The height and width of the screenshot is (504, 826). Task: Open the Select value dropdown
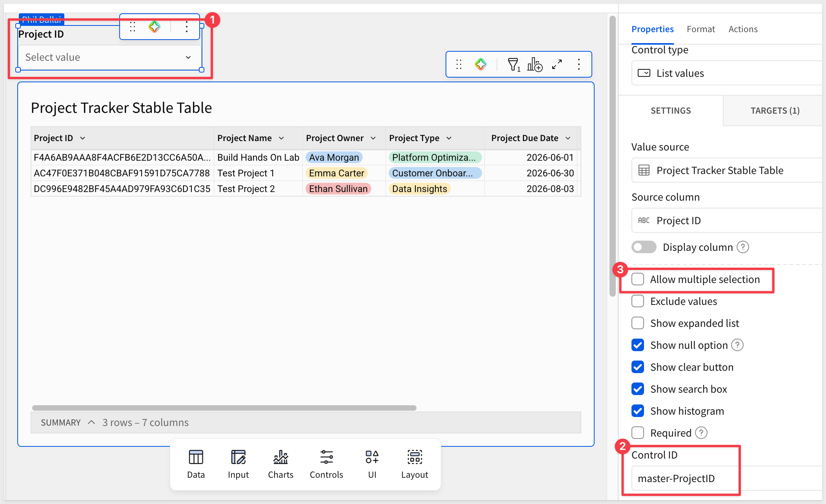pos(110,57)
